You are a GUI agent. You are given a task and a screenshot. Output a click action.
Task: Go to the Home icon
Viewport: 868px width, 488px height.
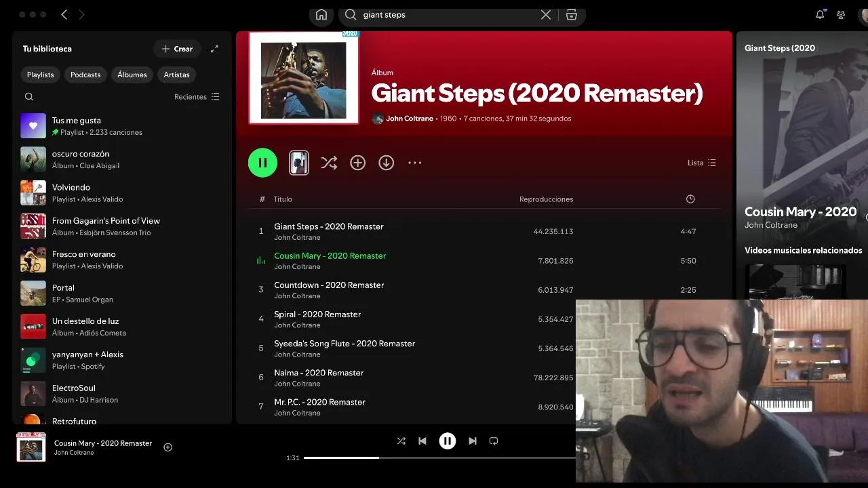click(x=321, y=15)
